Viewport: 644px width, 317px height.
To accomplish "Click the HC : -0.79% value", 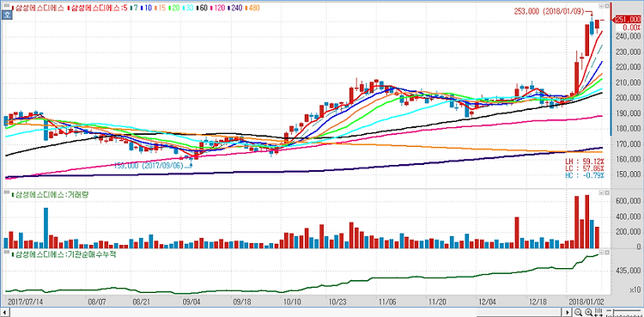I will 585,175.
